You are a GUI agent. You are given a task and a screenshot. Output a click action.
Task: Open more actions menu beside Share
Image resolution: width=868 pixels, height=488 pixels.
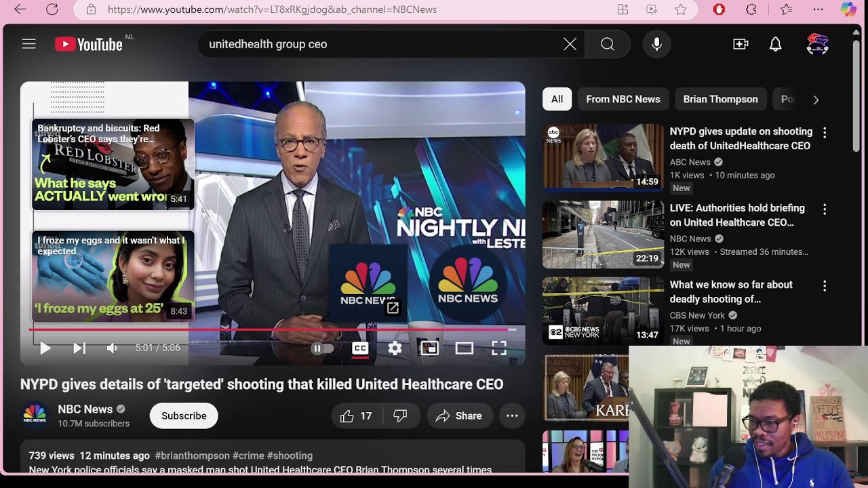512,415
